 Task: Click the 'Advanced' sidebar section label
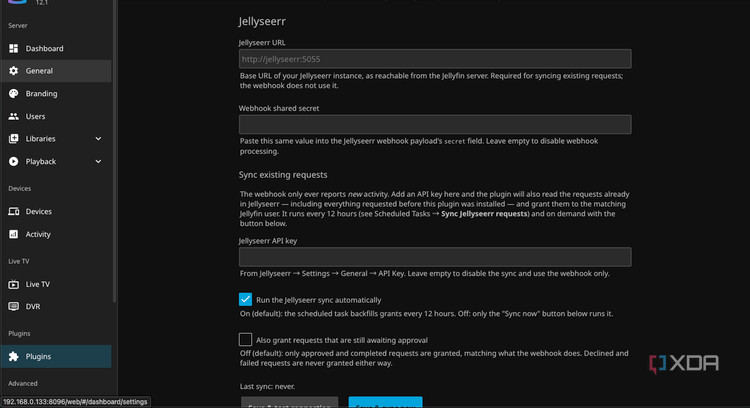pyautogui.click(x=22, y=384)
